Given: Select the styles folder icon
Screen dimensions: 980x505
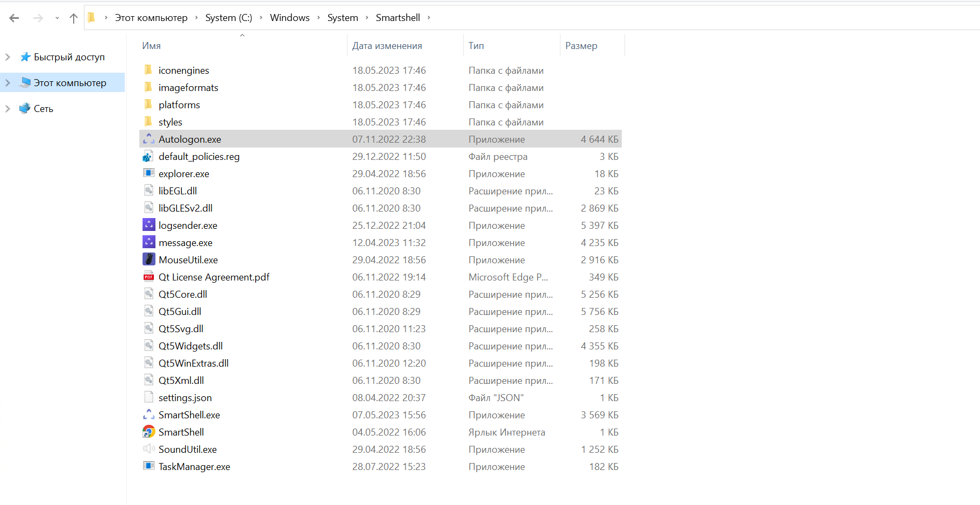Looking at the screenshot, I should pos(148,122).
